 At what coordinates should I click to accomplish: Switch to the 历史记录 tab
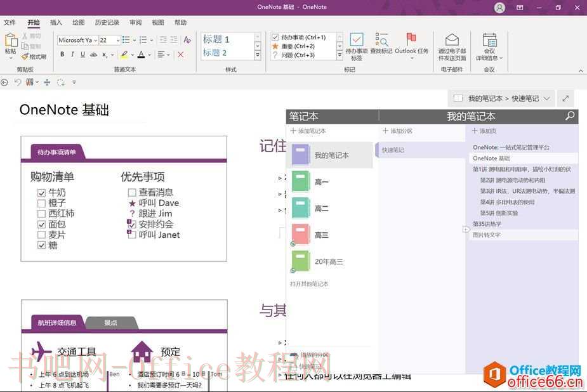(107, 22)
